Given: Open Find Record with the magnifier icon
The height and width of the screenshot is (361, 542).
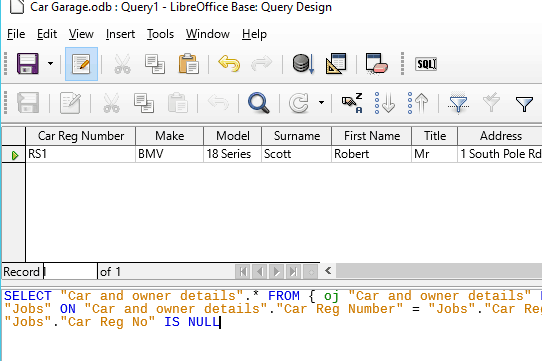Looking at the screenshot, I should (259, 103).
